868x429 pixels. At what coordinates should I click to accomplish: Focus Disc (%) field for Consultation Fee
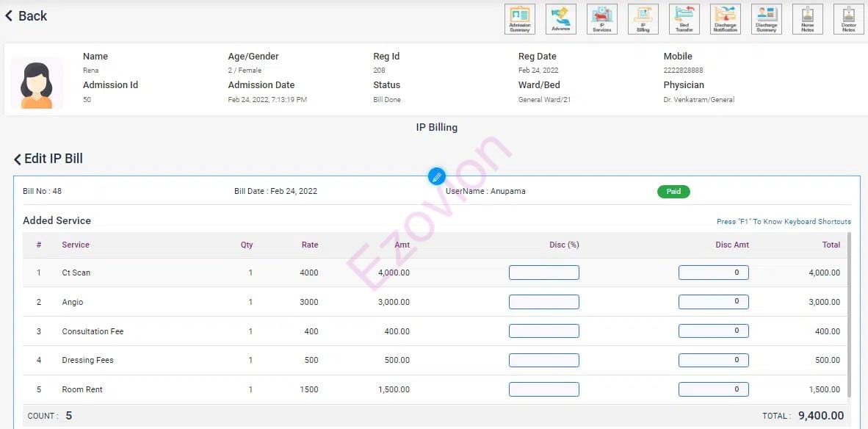543,331
